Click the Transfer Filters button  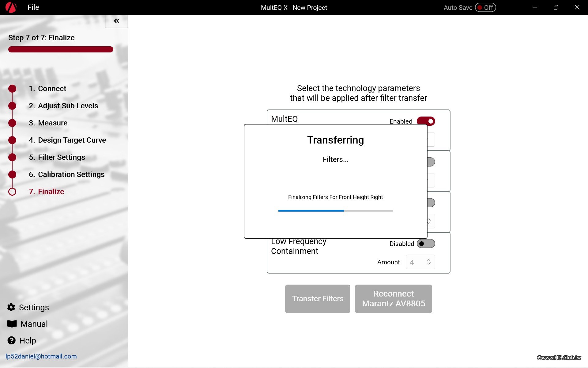pyautogui.click(x=318, y=299)
